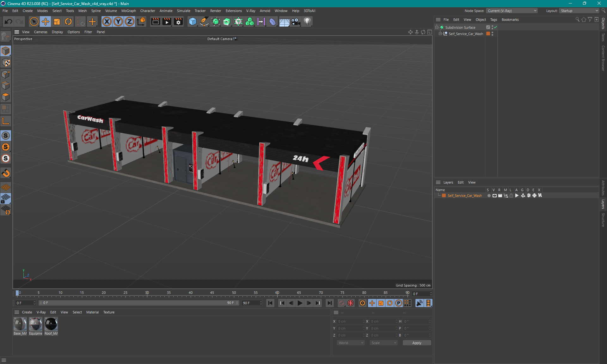
Task: Render the active view
Action: pyautogui.click(x=155, y=21)
